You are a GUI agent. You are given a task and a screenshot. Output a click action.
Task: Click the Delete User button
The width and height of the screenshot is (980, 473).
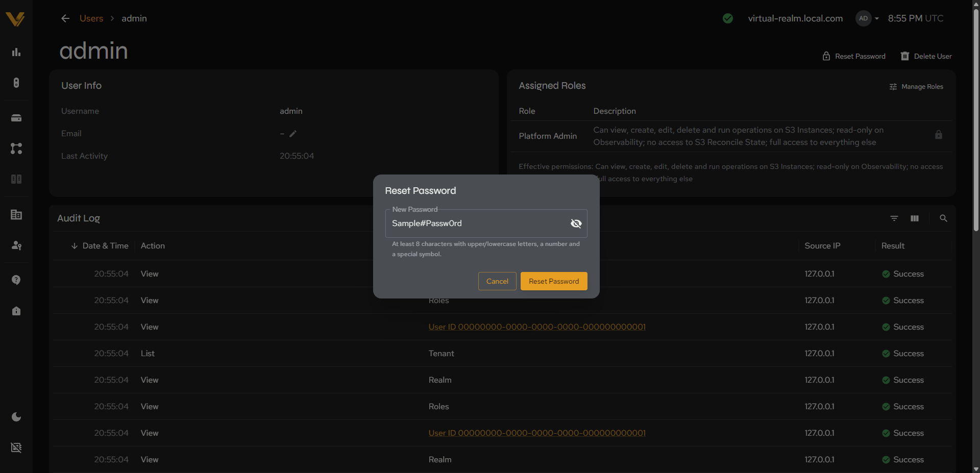click(x=926, y=56)
